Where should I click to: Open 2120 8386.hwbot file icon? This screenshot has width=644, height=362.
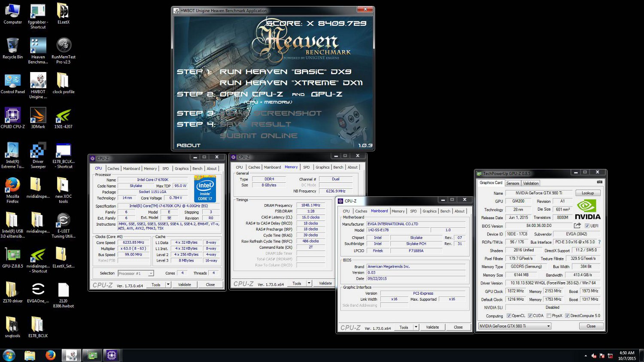[63, 295]
